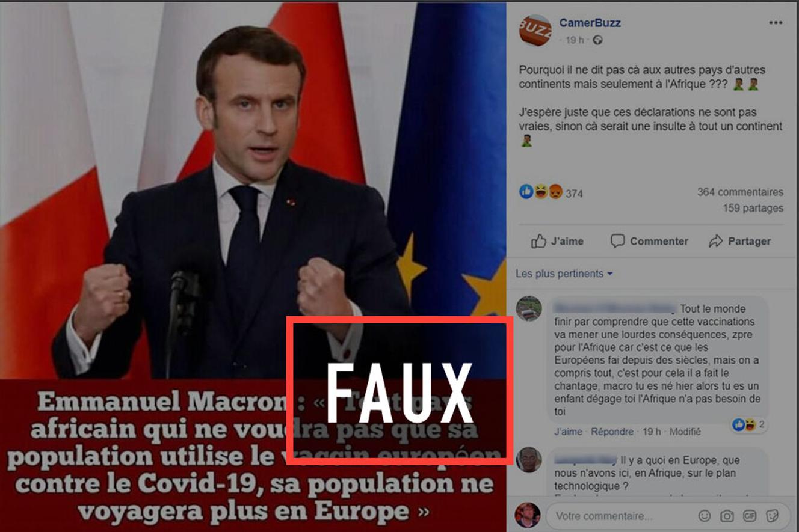Click the second commenter's profile picture
The width and height of the screenshot is (799, 532).
coord(529,460)
